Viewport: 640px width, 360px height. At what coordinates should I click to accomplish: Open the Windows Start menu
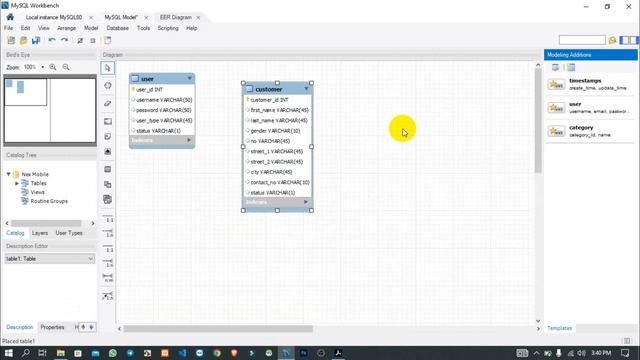(8, 353)
